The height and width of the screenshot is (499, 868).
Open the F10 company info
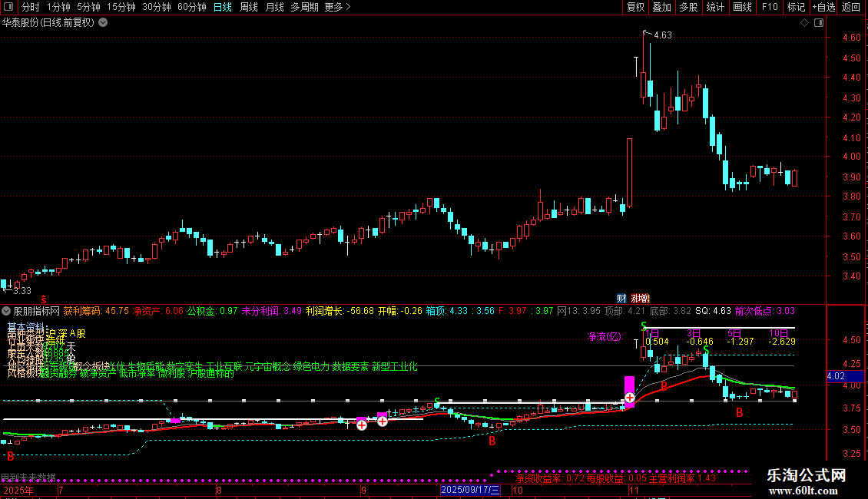(x=770, y=7)
